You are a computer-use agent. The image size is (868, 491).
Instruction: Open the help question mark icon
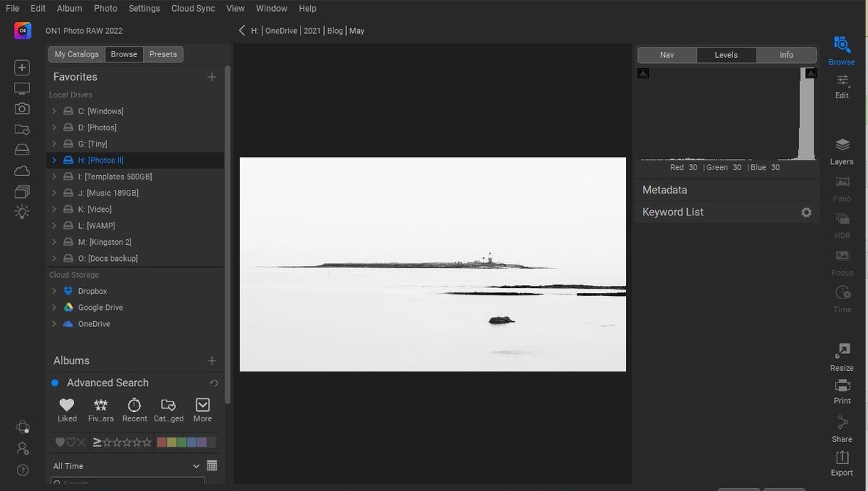(x=23, y=470)
